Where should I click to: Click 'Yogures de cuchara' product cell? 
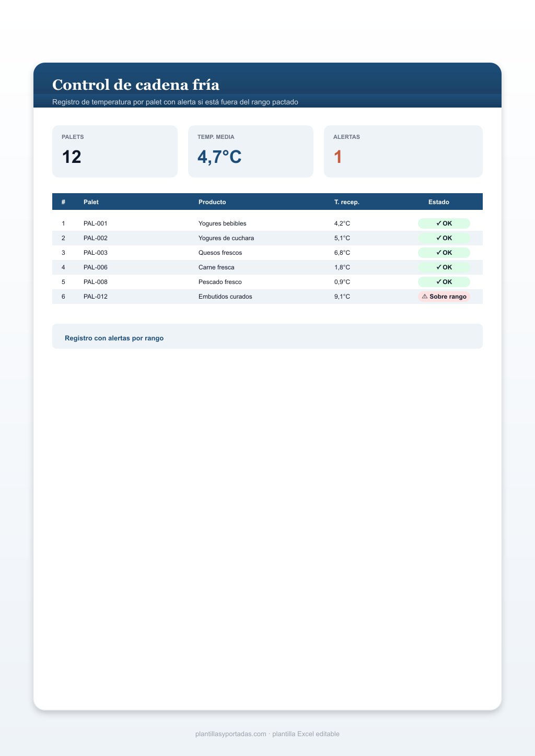point(226,238)
